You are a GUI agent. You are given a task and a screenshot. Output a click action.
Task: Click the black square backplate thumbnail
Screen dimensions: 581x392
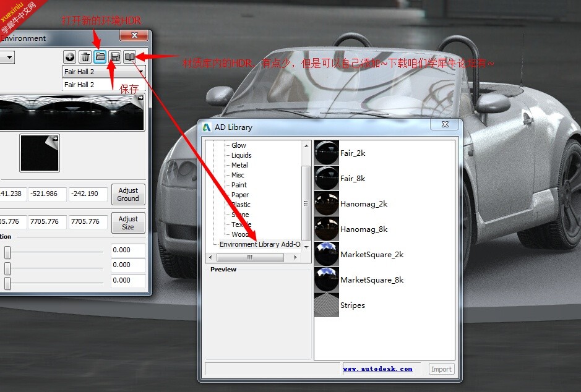[x=39, y=153]
